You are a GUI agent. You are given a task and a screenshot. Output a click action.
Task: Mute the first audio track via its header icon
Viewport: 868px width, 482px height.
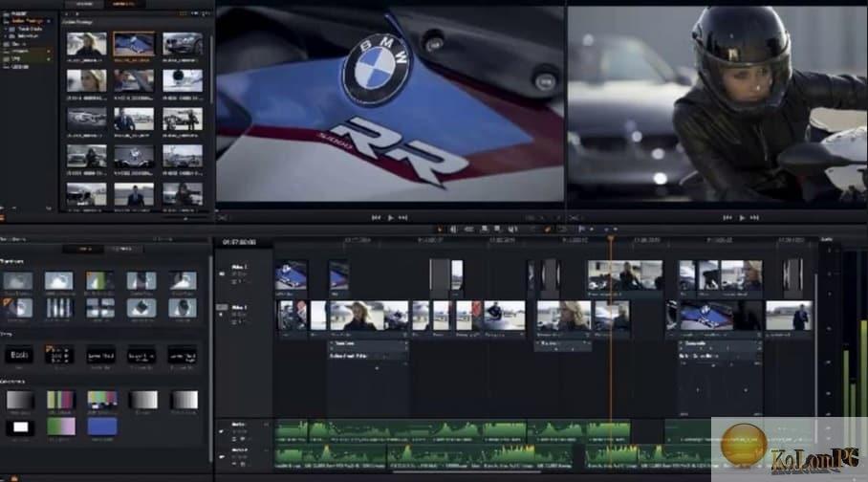(223, 431)
